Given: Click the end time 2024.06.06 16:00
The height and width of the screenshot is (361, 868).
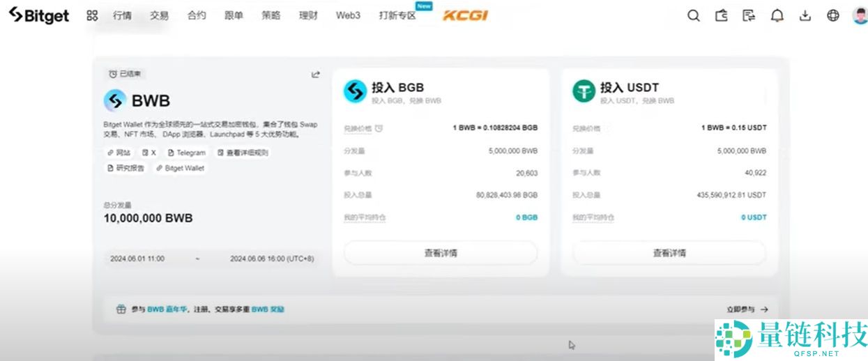Looking at the screenshot, I should [272, 259].
